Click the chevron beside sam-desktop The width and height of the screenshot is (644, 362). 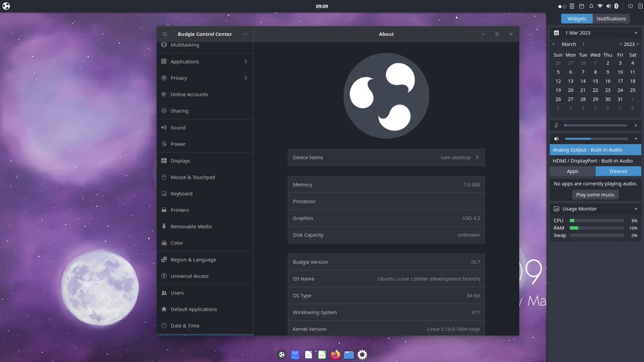[x=477, y=157]
